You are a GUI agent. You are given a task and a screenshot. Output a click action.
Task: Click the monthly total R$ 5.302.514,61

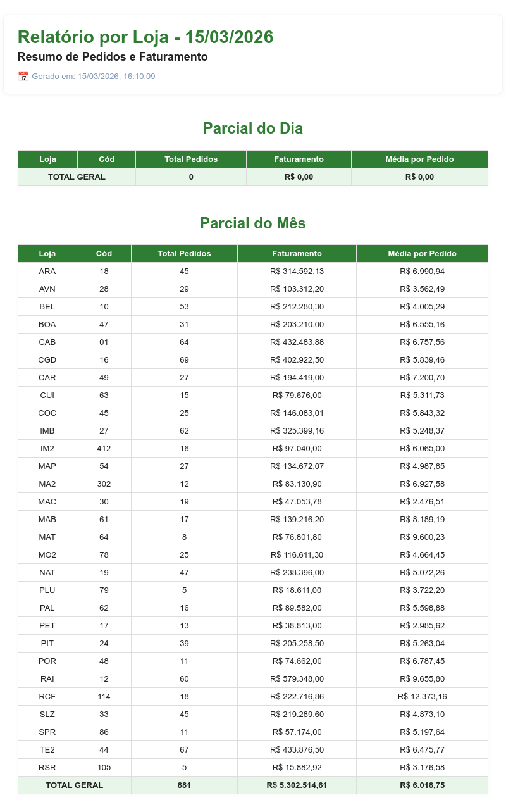coord(297,785)
